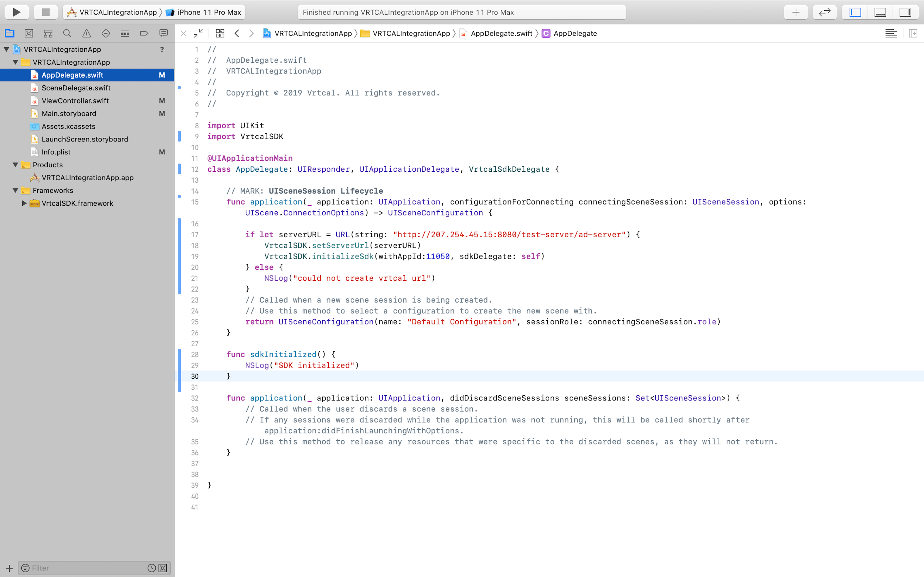Select ViewController.swift in the navigator

click(75, 101)
